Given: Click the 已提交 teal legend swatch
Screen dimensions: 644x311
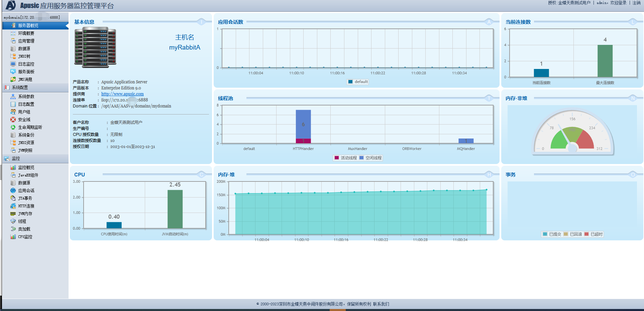Looking at the screenshot, I should click(x=545, y=234).
